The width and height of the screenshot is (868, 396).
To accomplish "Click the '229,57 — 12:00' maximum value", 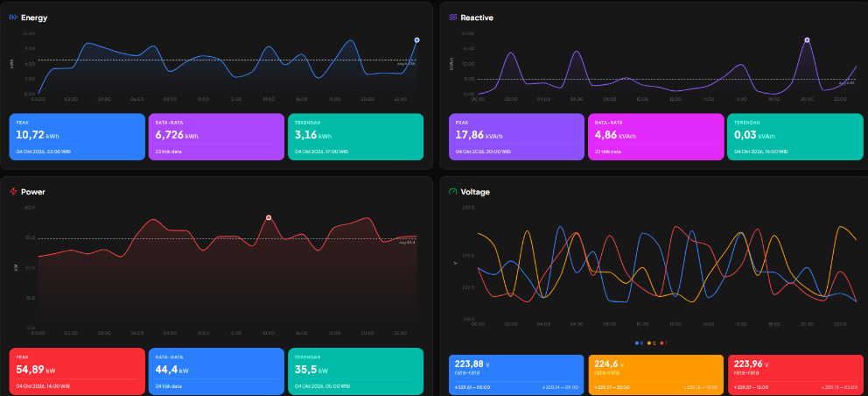I will 750,386.
